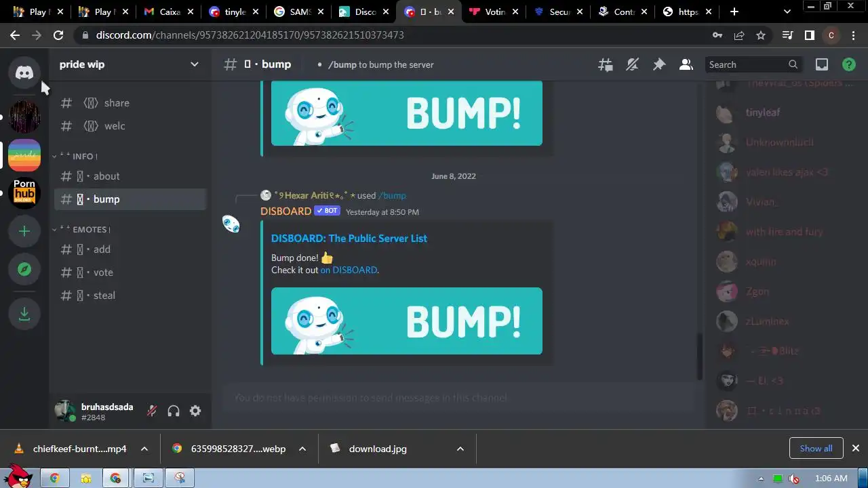Click the chat scrollbar thumb
The width and height of the screenshot is (868, 488).
700,356
